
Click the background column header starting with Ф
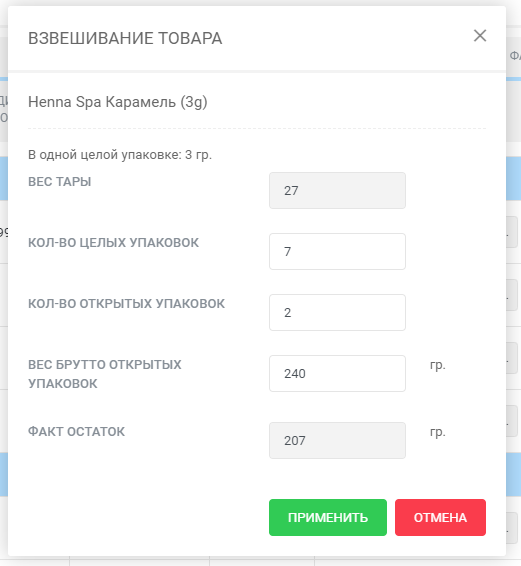pos(515,56)
